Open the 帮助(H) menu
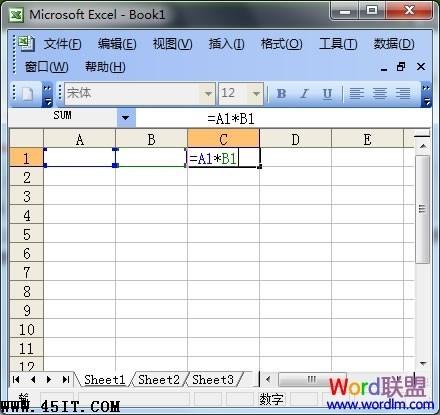Viewport: 440px width, 415px height. 105,67
